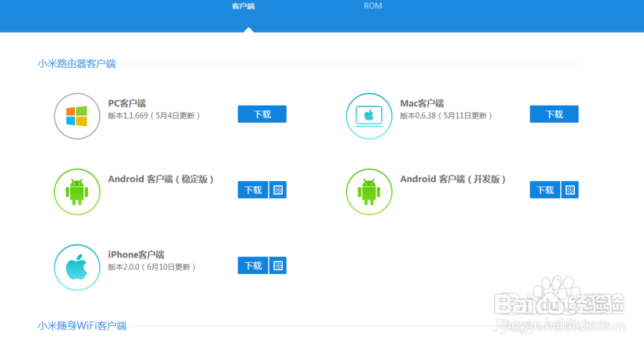Switch to the 客户端 tab
This screenshot has height=346, width=644.
[x=243, y=6]
